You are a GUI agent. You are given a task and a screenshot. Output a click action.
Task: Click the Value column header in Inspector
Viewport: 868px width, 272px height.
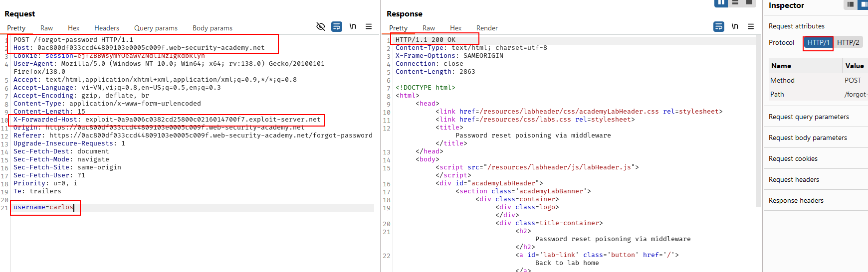[855, 66]
